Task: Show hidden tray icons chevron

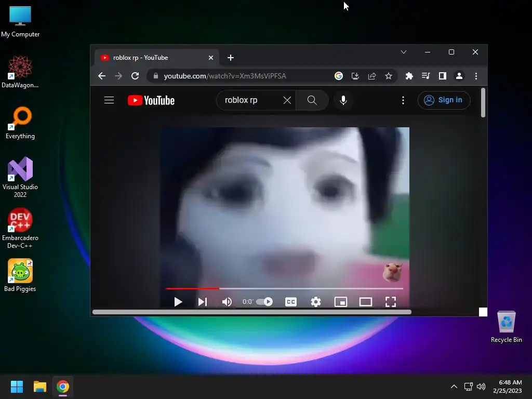Action: click(454, 387)
